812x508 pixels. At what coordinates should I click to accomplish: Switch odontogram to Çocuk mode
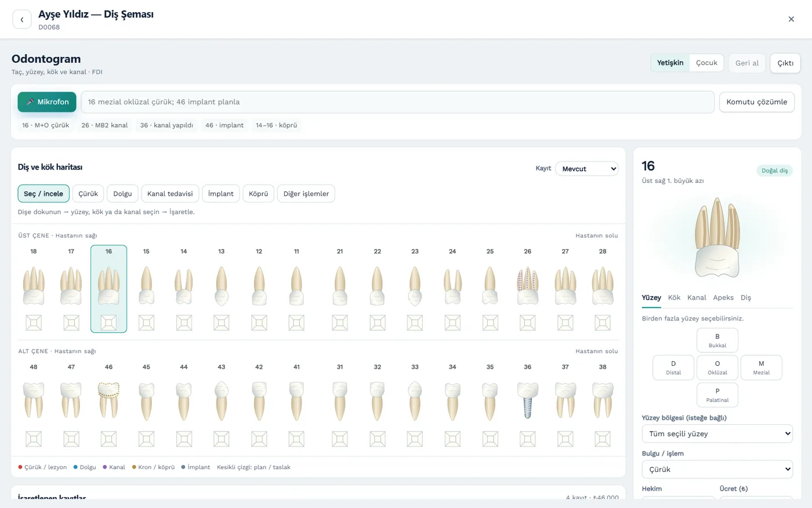[706, 63]
